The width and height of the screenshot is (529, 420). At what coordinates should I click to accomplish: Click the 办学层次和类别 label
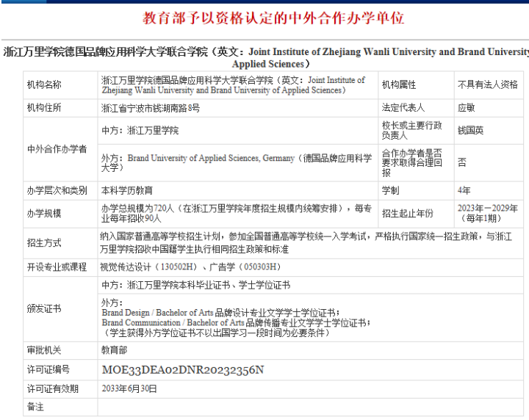tap(57, 191)
